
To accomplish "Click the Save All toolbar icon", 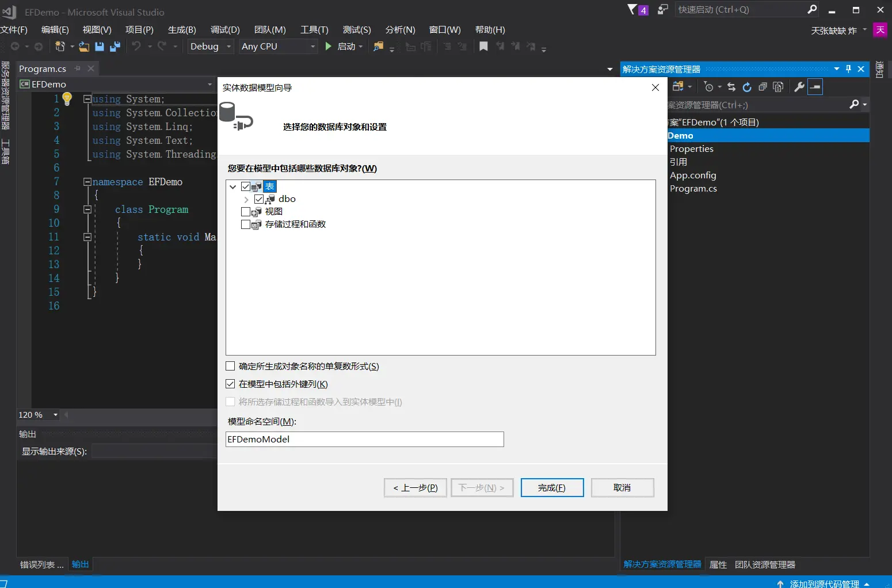I will click(115, 46).
